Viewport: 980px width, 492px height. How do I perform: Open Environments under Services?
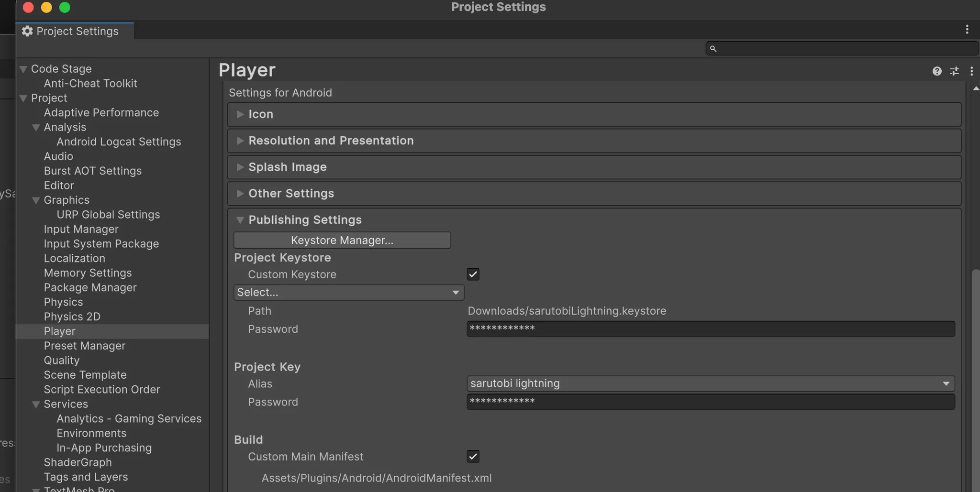point(91,434)
